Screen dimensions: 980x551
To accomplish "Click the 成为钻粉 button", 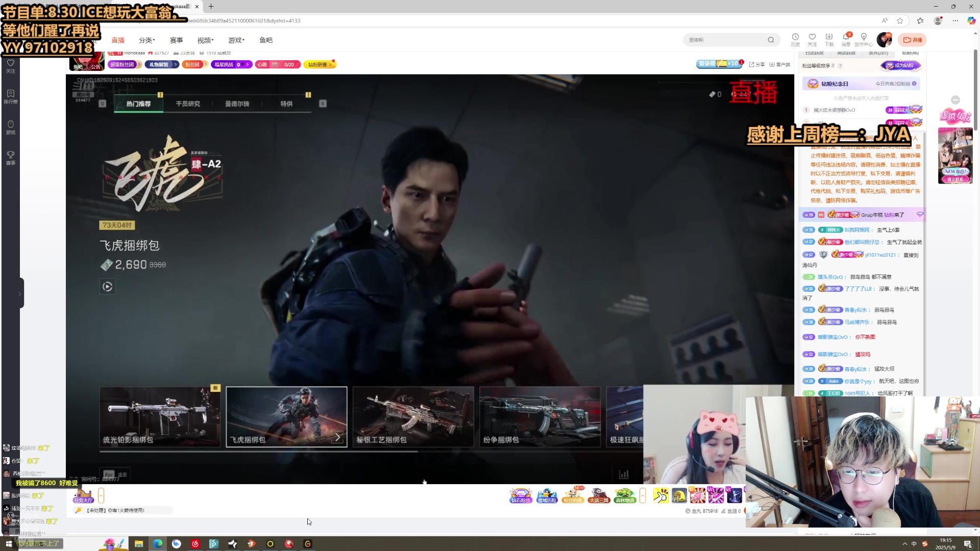I will pos(900,65).
